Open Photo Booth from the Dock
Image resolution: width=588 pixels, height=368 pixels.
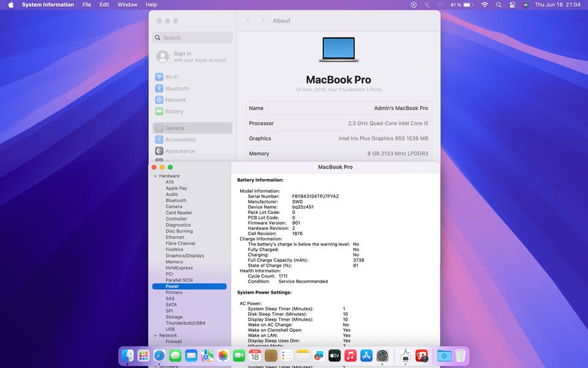tap(421, 355)
